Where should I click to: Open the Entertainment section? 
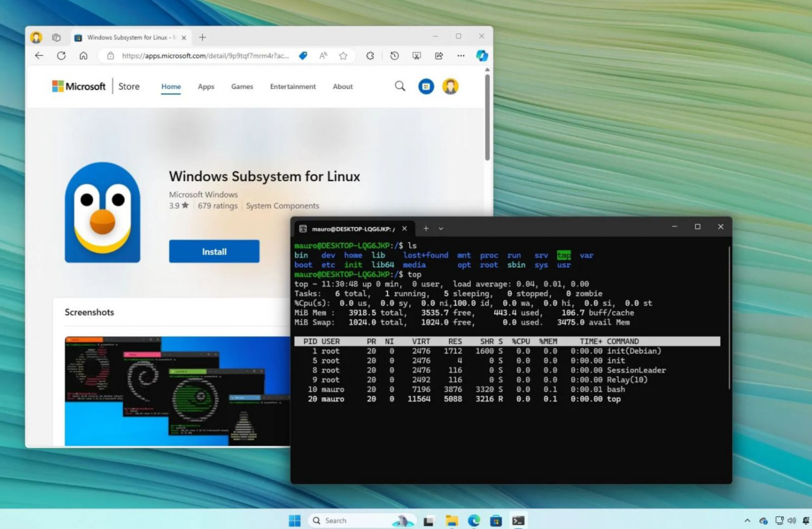(x=293, y=87)
